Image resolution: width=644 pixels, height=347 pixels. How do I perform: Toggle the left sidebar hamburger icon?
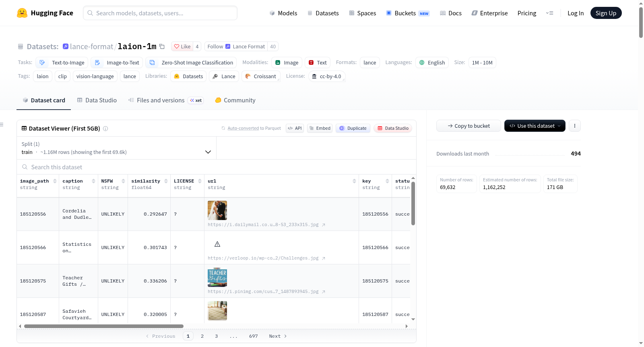coord(2,125)
